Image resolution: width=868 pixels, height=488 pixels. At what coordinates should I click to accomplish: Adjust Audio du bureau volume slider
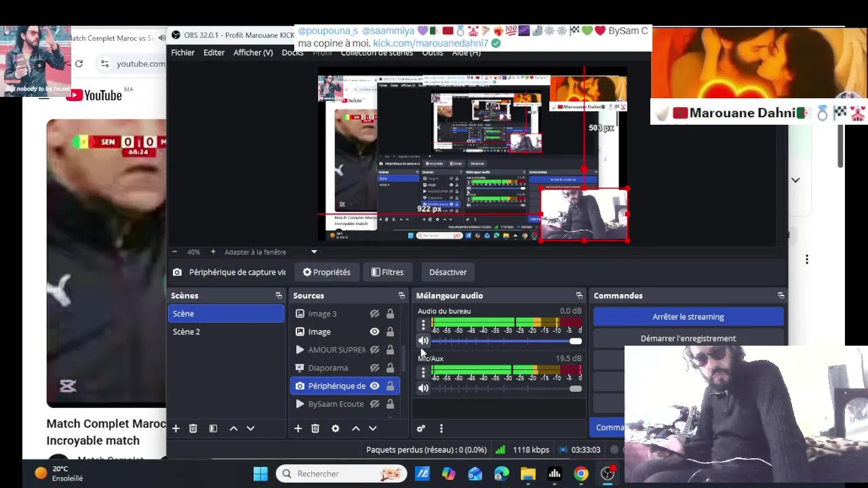pos(507,341)
